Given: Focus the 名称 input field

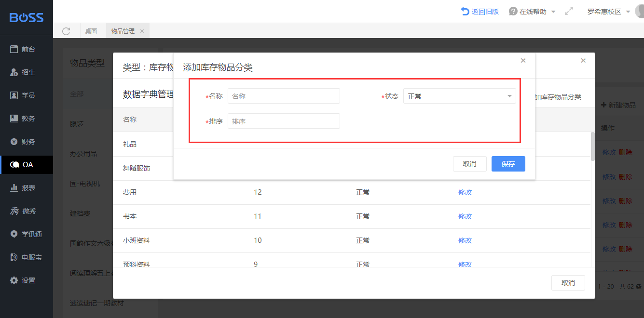Looking at the screenshot, I should [x=284, y=96].
